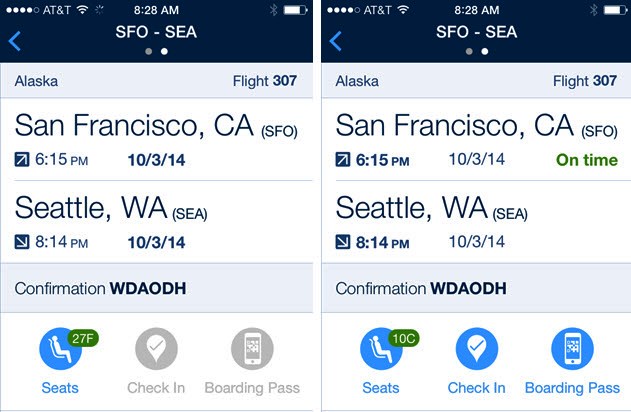Tap Flight 307 label on right screen
631x412 pixels.
click(x=584, y=81)
